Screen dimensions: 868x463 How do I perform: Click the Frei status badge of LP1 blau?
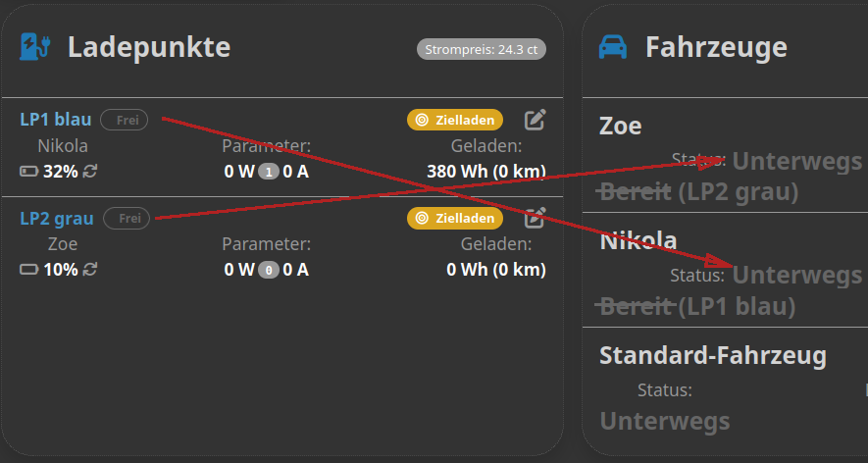(x=124, y=121)
